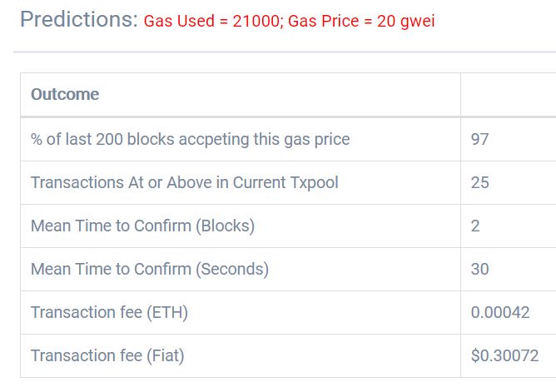This screenshot has width=556, height=392.
Task: Click the value 97
Action: pyautogui.click(x=479, y=139)
